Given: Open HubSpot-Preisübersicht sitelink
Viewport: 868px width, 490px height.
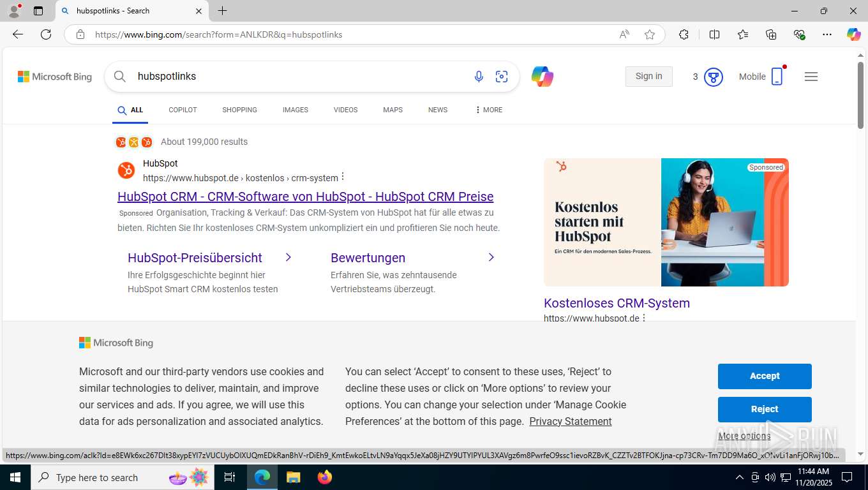Looking at the screenshot, I should coord(195,258).
